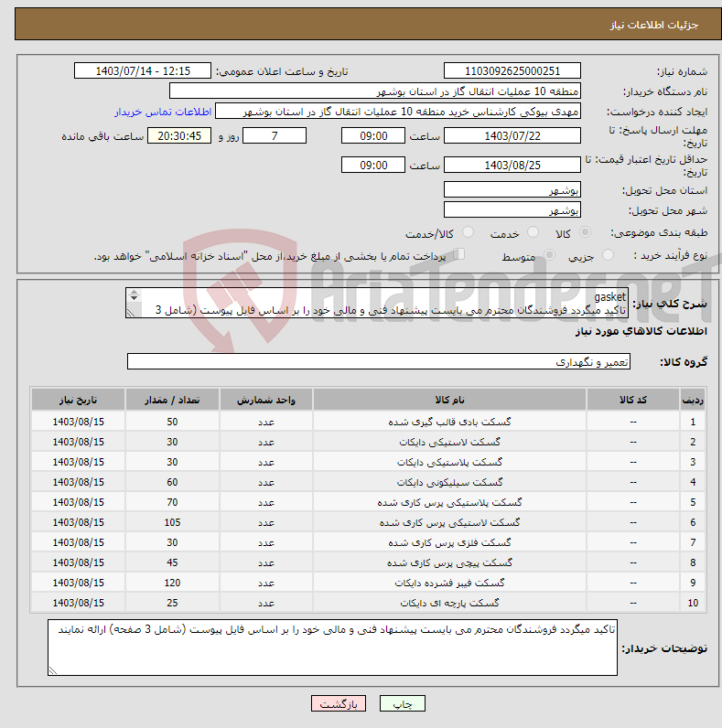
Task: Select row گسکت پیچی پرس کاری شده
Action: 368,562
